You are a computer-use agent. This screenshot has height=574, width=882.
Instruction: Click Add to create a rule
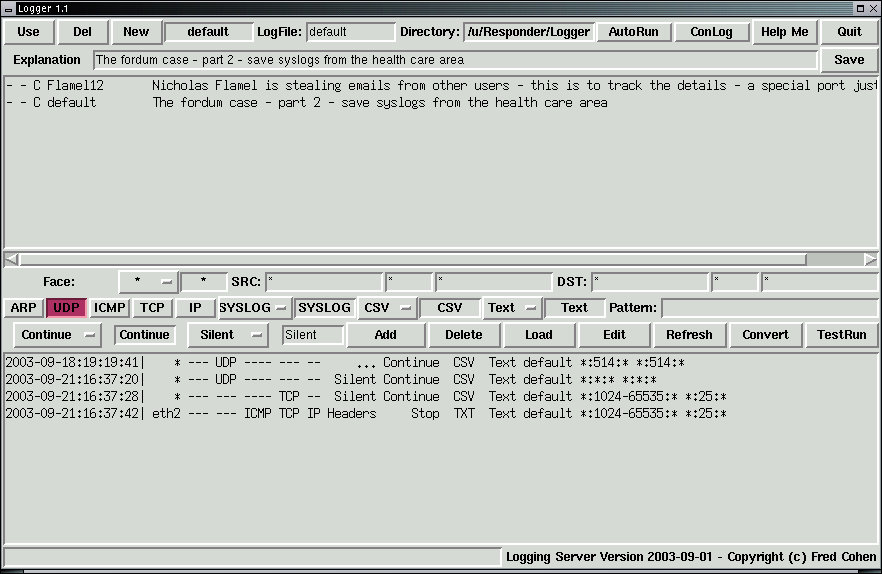point(385,335)
